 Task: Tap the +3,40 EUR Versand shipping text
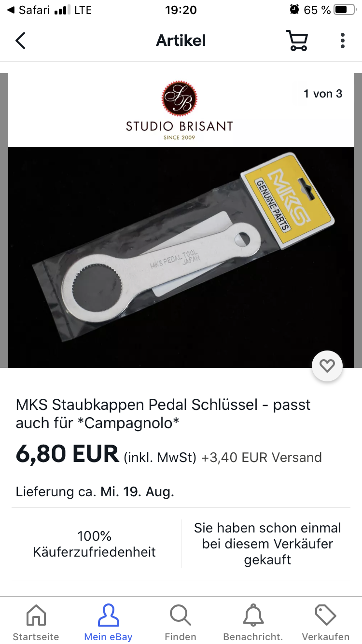coord(262,457)
